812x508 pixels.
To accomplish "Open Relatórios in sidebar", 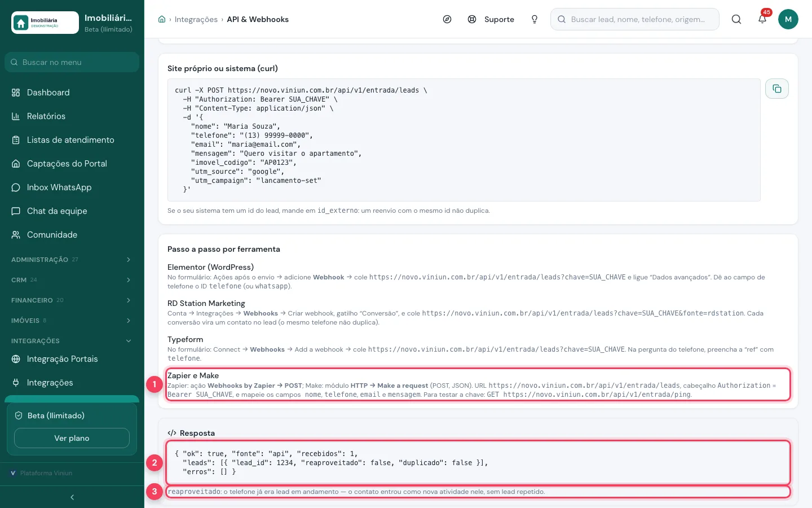I will 72,116.
